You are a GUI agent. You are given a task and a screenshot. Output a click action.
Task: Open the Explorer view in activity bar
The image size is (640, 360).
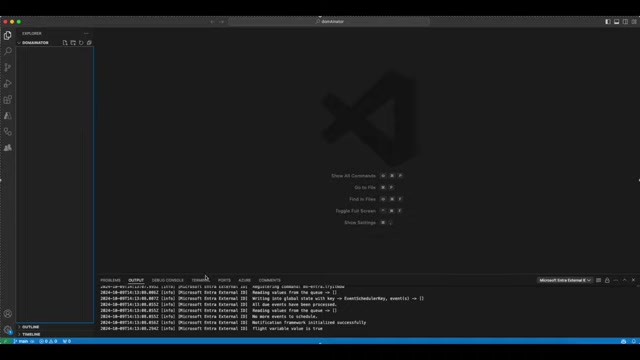coord(8,36)
